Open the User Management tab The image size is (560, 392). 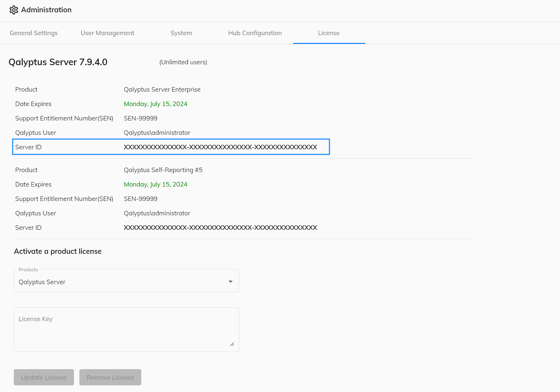click(107, 33)
